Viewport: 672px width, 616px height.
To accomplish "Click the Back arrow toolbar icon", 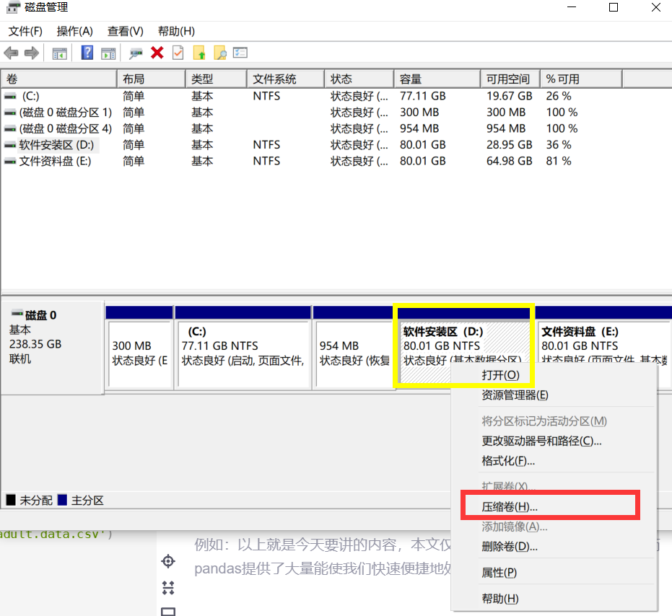I will (x=11, y=53).
